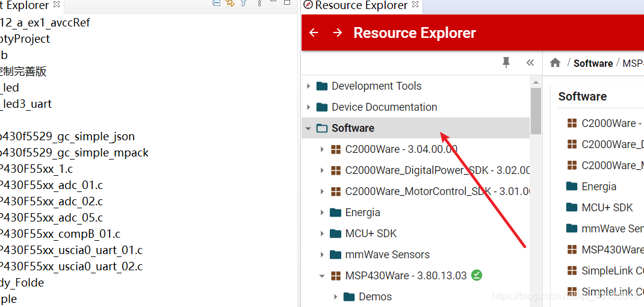Click the navigation tree scrollbar thumb
The height and width of the screenshot is (307, 644).
[x=536, y=111]
